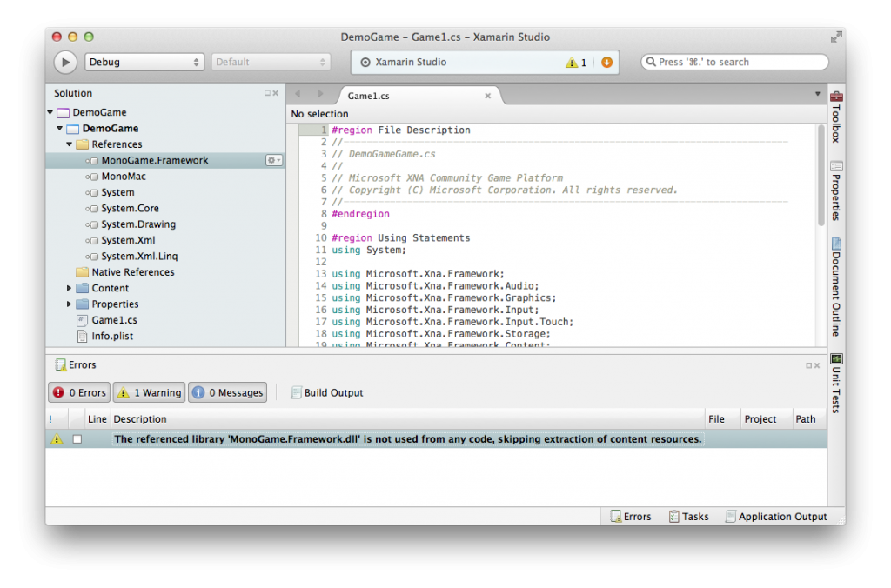The height and width of the screenshot is (588, 891).
Task: Toggle the 1 Warning filter
Action: point(149,392)
